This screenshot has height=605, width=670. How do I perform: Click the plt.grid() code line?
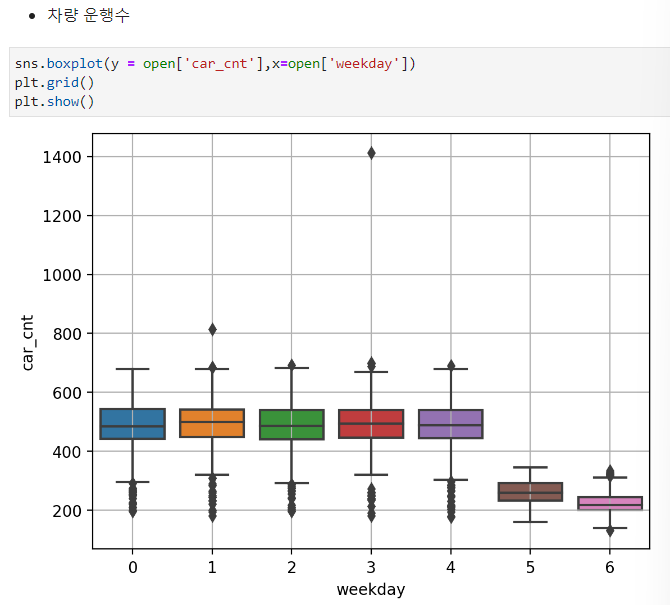click(54, 82)
